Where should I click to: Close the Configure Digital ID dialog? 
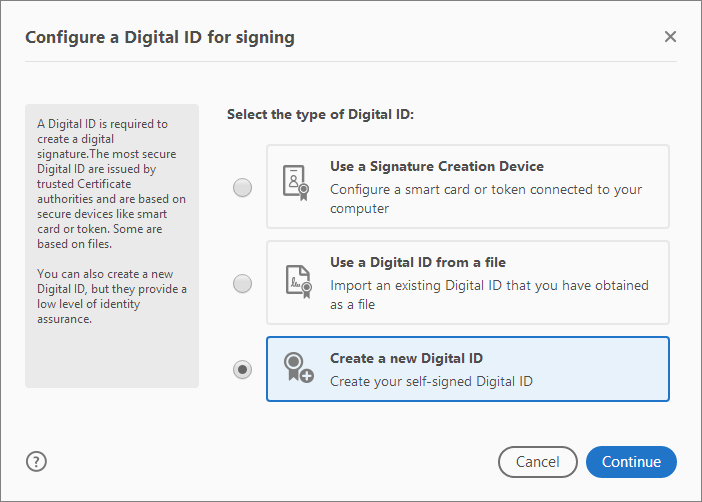click(x=670, y=37)
